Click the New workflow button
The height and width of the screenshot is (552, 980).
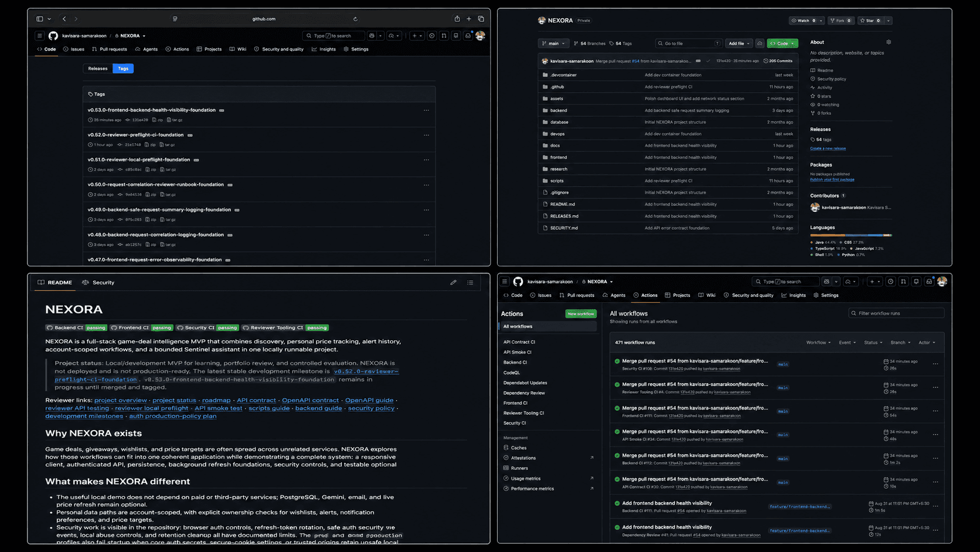tap(580, 314)
